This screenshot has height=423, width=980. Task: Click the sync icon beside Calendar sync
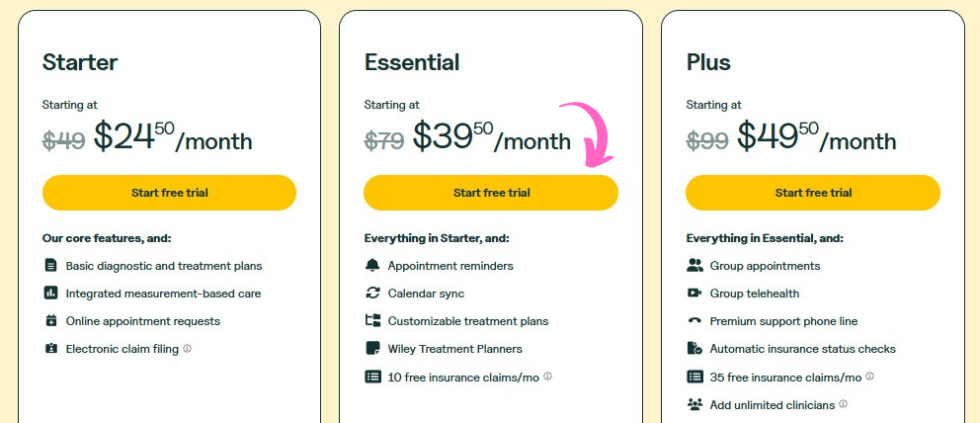pos(373,294)
